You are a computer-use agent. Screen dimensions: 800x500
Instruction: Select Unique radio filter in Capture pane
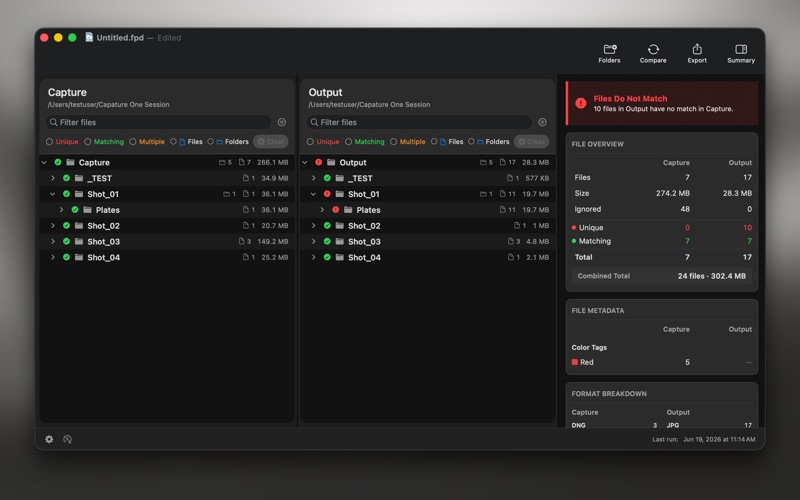coord(49,142)
